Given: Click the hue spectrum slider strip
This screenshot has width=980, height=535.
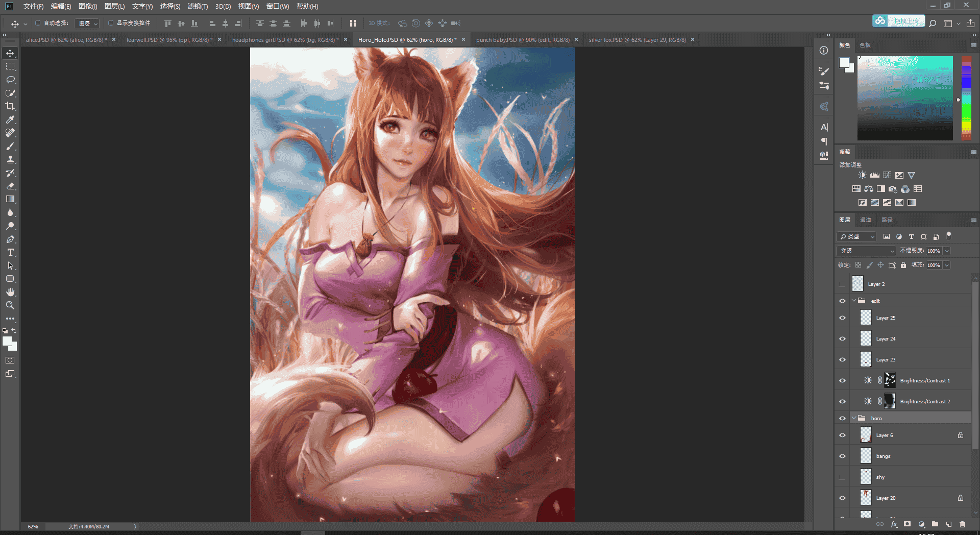Looking at the screenshot, I should point(967,98).
